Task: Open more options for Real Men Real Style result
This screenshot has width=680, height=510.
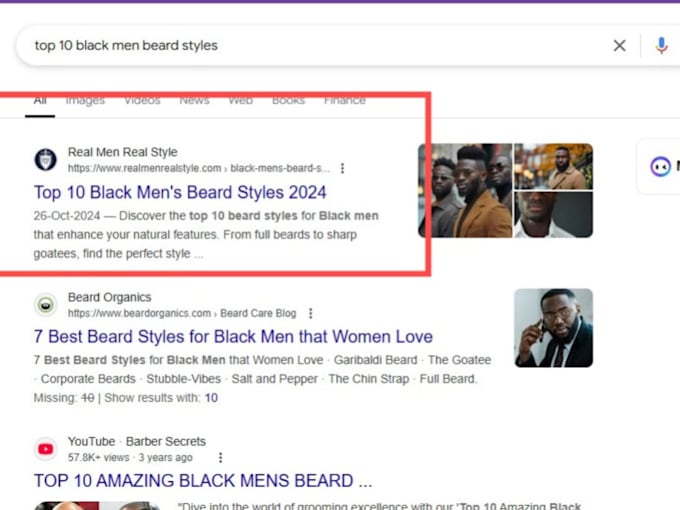Action: click(342, 168)
